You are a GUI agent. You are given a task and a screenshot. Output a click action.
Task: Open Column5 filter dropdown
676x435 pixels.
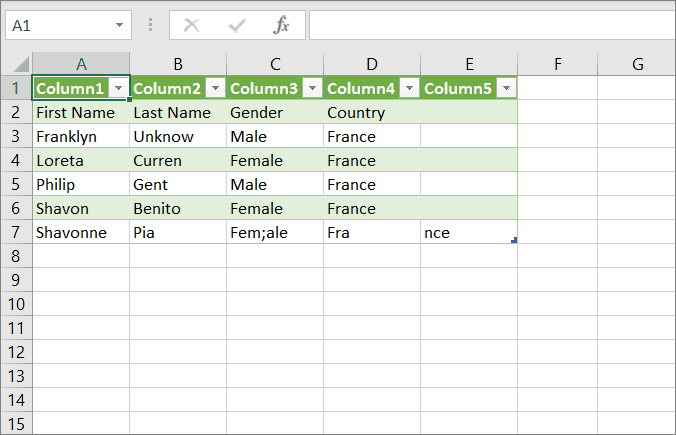pyautogui.click(x=506, y=89)
